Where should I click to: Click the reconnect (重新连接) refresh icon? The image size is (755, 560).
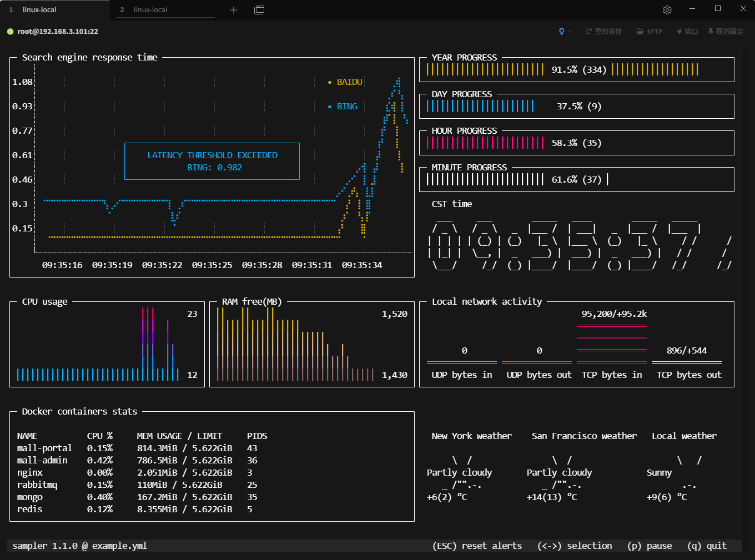pos(588,32)
